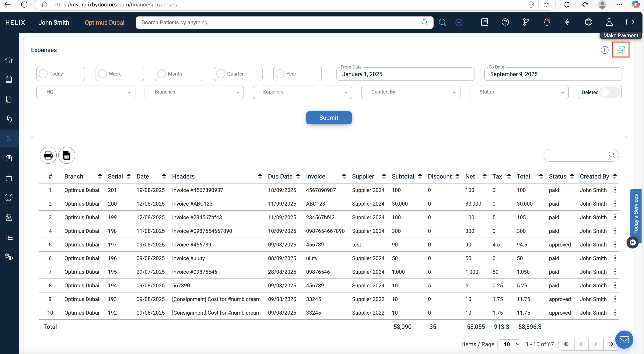Click the euro currency icon
Viewport: 644px width, 354px height.
(x=568, y=22)
